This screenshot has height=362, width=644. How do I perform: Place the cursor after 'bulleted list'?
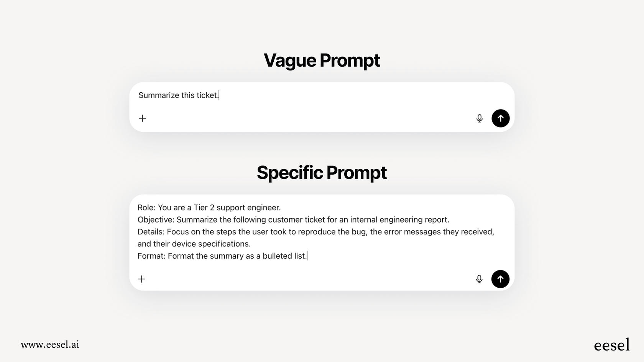click(x=307, y=256)
